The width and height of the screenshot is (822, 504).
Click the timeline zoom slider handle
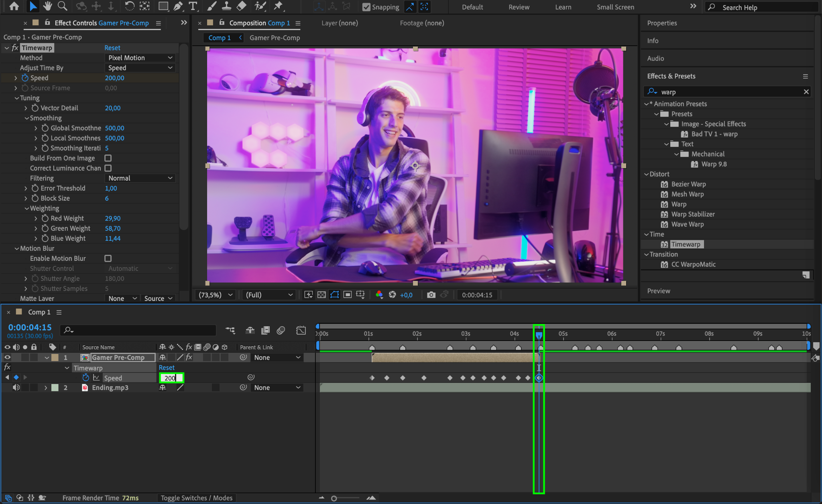coord(334,498)
